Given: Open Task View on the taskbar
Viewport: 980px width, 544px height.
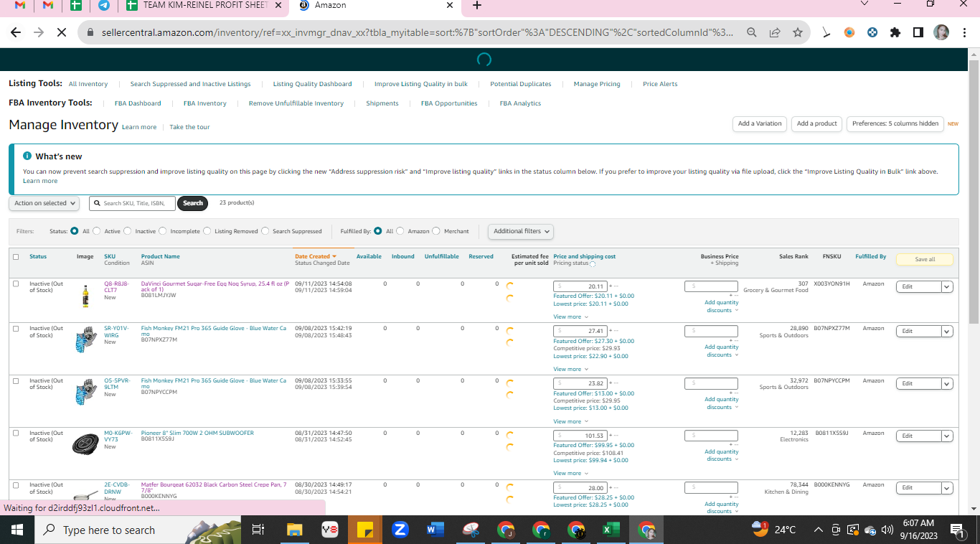Looking at the screenshot, I should [258, 530].
